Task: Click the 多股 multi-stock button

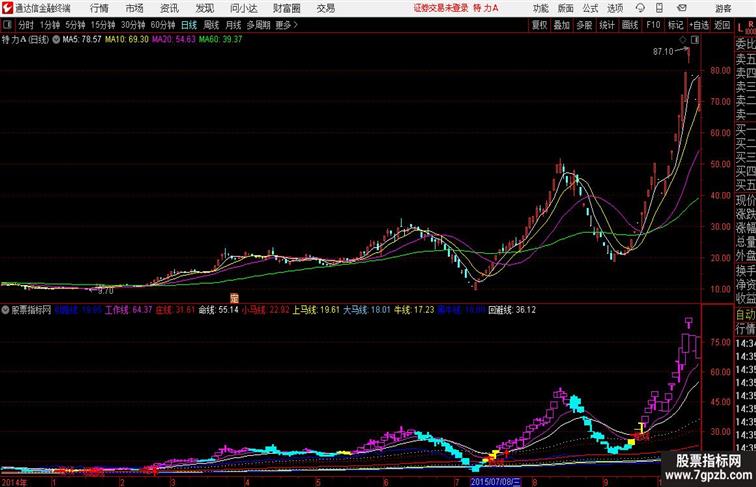Action: point(584,25)
